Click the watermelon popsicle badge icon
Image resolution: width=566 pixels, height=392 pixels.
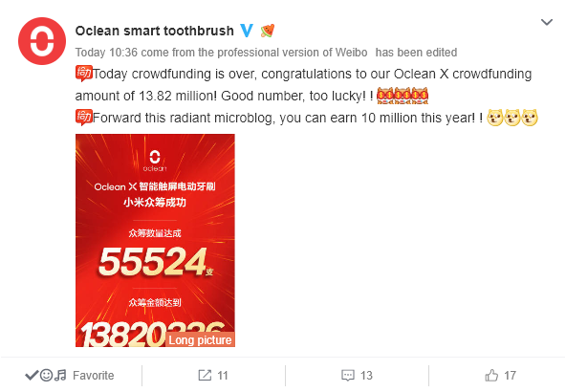point(268,31)
